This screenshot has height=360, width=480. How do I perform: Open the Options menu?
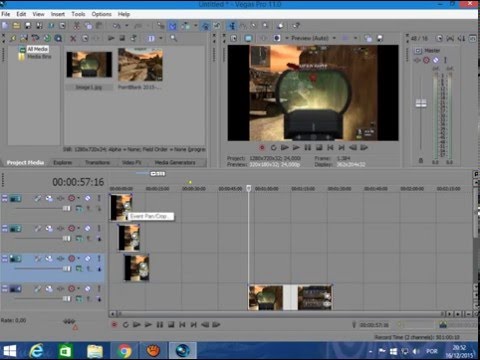click(x=102, y=14)
